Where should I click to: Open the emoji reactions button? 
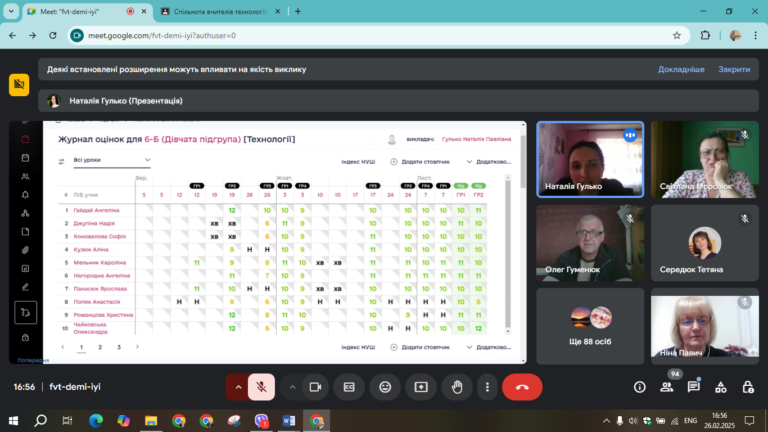(385, 387)
